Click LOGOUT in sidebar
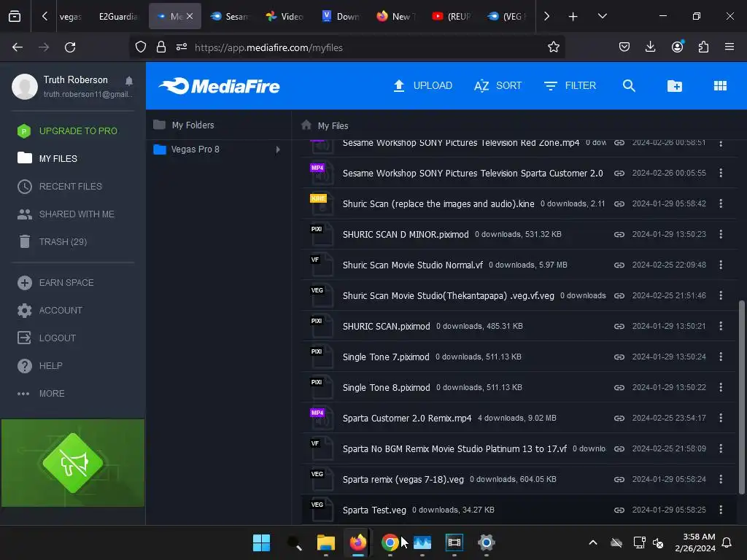 [x=46, y=338]
